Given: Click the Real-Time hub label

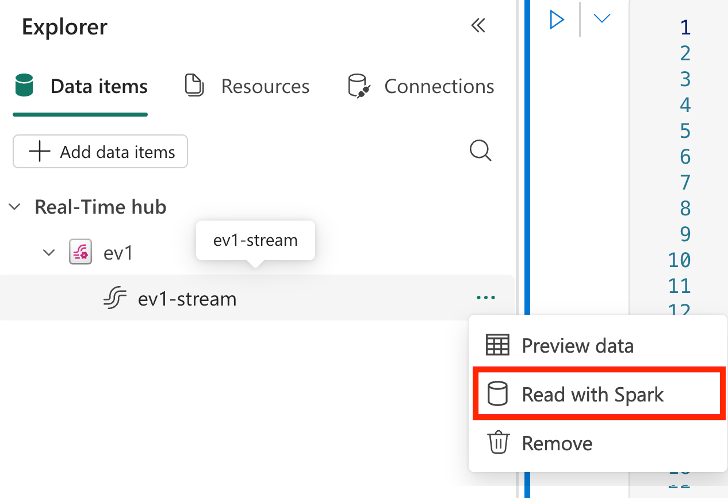Looking at the screenshot, I should pyautogui.click(x=100, y=207).
